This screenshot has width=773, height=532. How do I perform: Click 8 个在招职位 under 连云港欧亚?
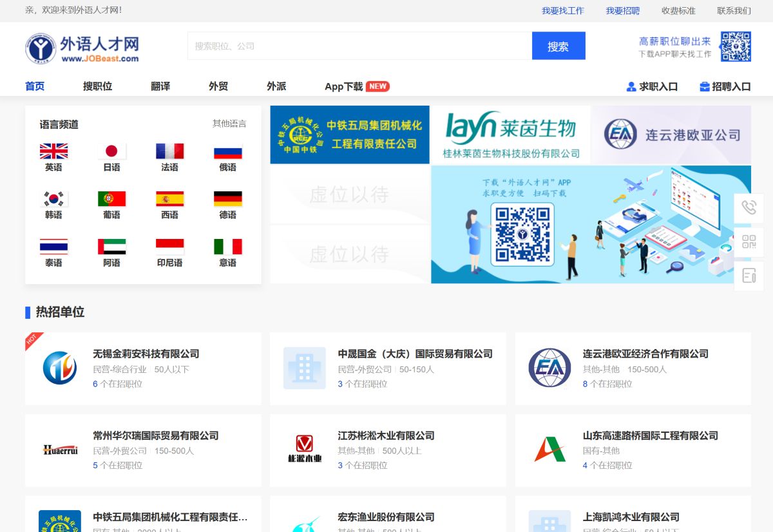pyautogui.click(x=607, y=384)
